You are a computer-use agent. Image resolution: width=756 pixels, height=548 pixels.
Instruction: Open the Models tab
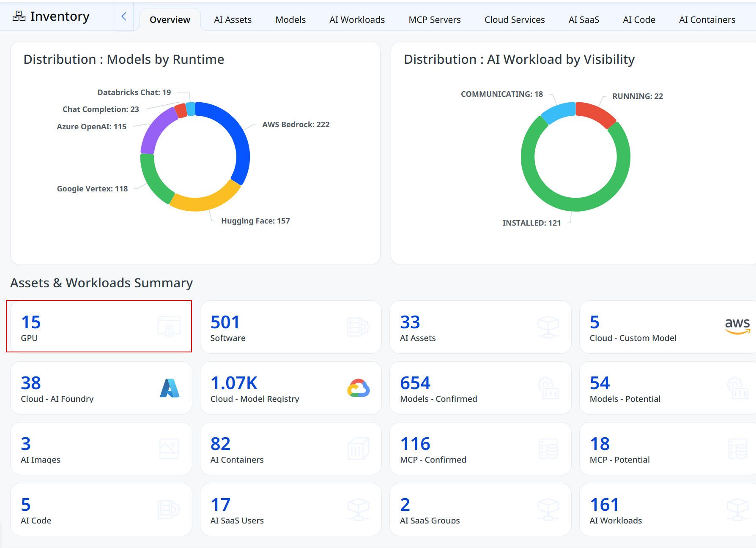click(x=290, y=19)
